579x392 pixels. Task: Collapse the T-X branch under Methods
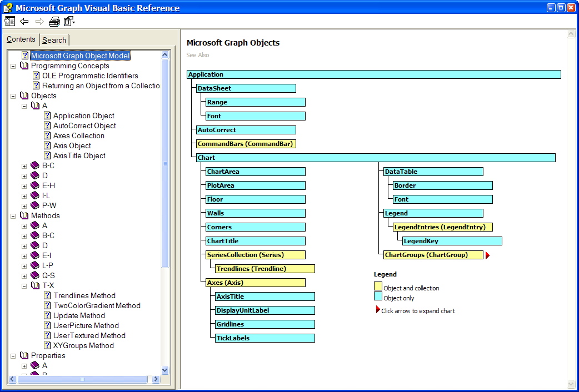coord(23,285)
